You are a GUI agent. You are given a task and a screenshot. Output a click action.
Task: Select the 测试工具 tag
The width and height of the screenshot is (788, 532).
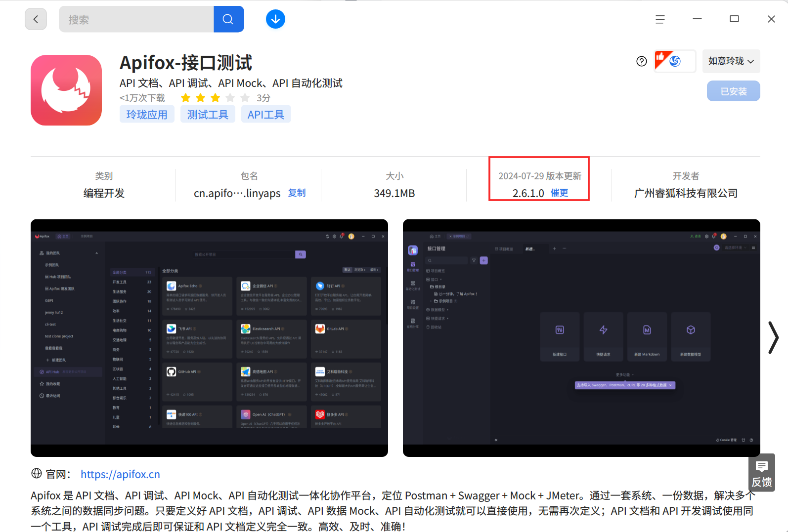click(x=208, y=115)
